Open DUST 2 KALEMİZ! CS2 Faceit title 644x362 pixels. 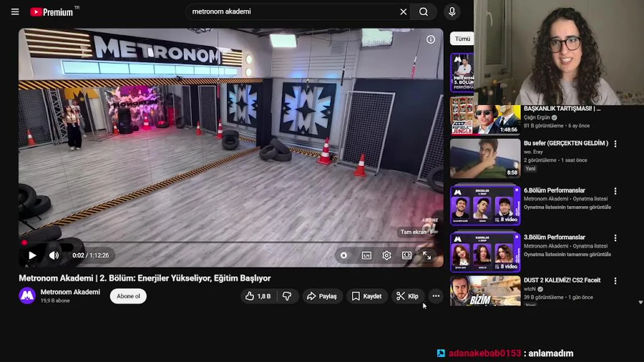[x=562, y=280]
